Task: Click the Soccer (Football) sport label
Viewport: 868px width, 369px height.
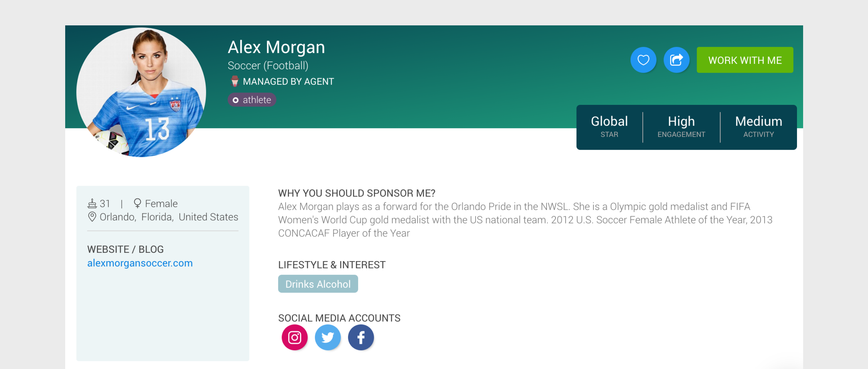Action: 268,66
